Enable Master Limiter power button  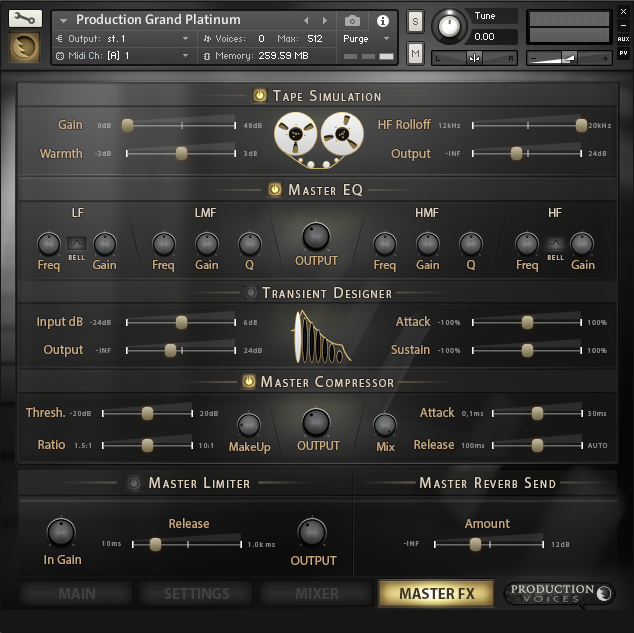[134, 483]
